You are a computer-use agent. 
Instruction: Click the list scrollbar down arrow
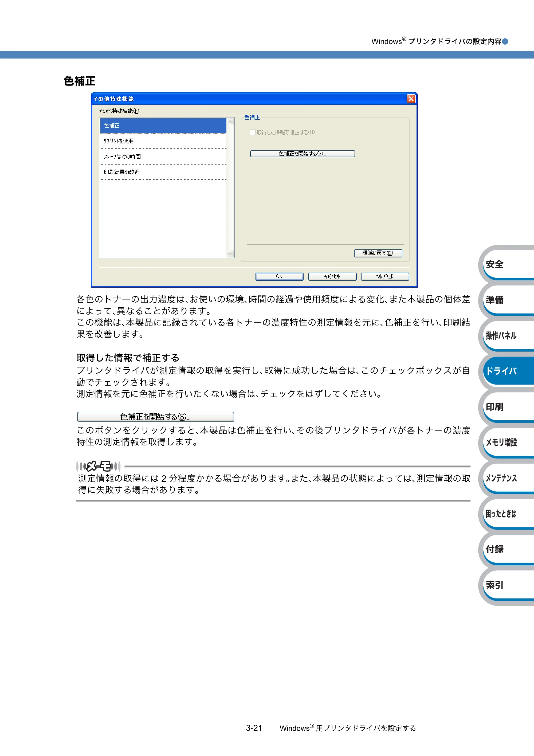pyautogui.click(x=230, y=254)
